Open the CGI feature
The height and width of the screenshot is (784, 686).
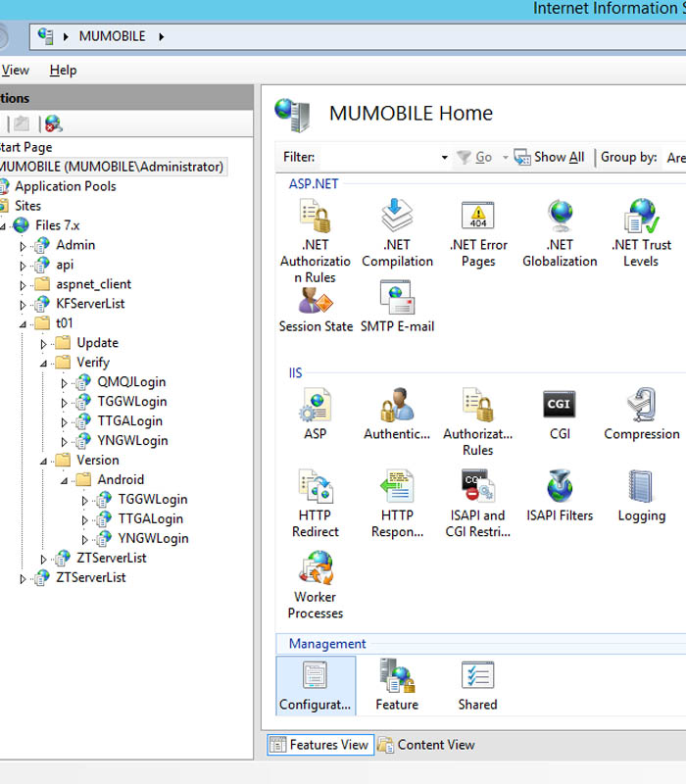[x=560, y=414]
